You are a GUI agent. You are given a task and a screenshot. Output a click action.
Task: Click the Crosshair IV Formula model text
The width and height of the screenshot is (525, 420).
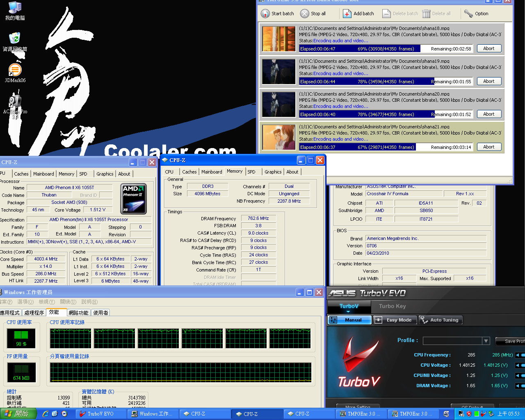[388, 194]
